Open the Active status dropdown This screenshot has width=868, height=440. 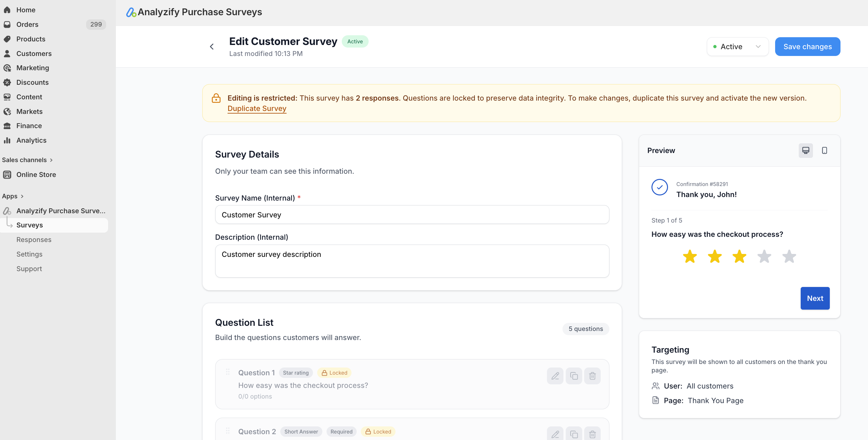[x=737, y=47]
